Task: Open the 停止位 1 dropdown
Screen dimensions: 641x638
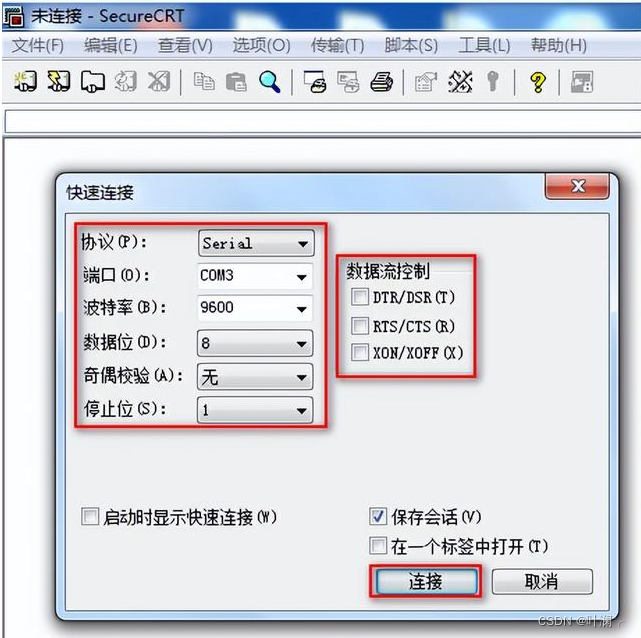Action: (x=255, y=410)
